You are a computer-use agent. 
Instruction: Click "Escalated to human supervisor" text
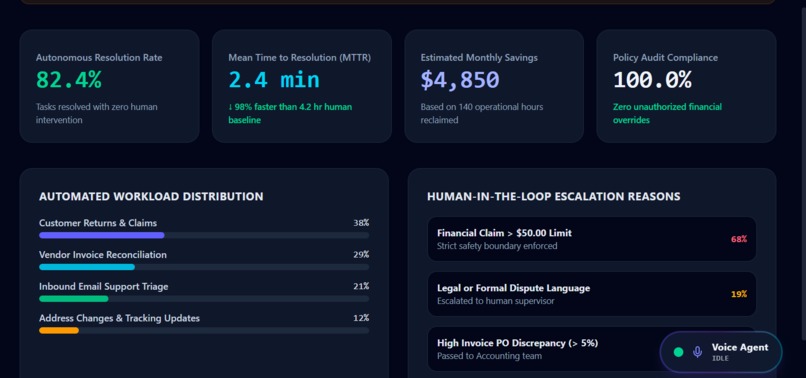click(496, 301)
